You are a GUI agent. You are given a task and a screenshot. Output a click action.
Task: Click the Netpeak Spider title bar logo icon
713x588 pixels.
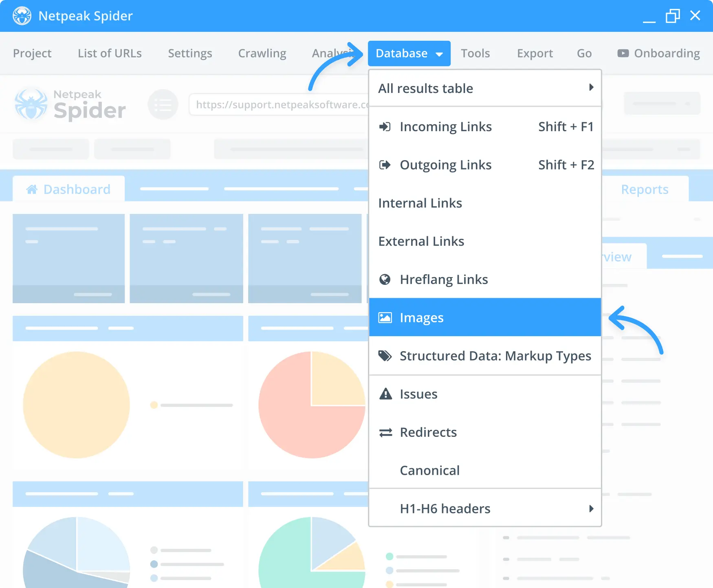22,16
